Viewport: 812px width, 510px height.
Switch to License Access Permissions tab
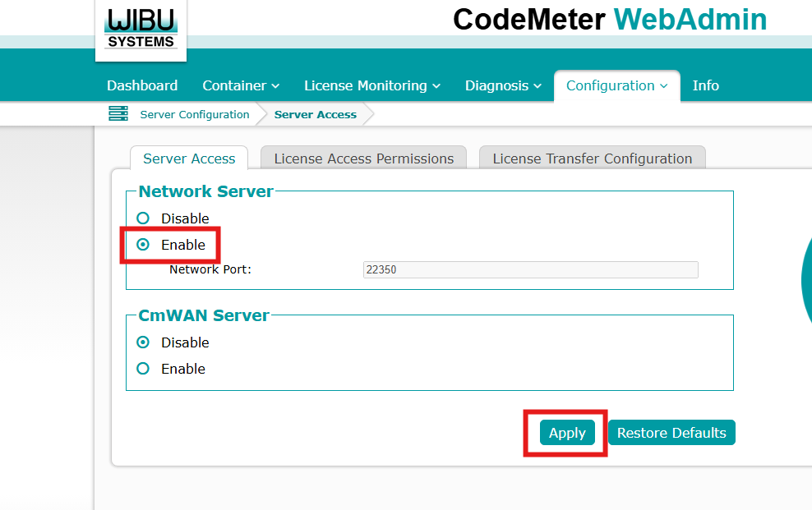coord(363,159)
